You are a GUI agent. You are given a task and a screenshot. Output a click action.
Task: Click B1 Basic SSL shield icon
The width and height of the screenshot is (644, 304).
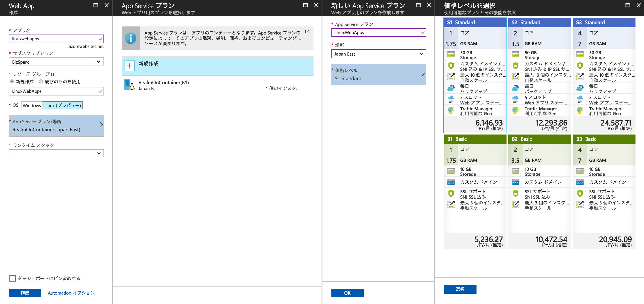click(x=451, y=193)
